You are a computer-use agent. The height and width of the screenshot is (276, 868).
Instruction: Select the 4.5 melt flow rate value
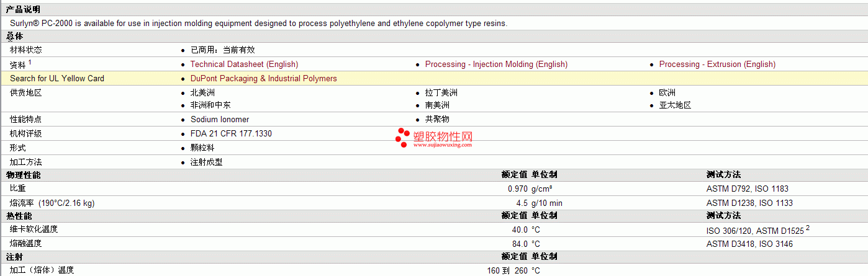[x=522, y=203]
